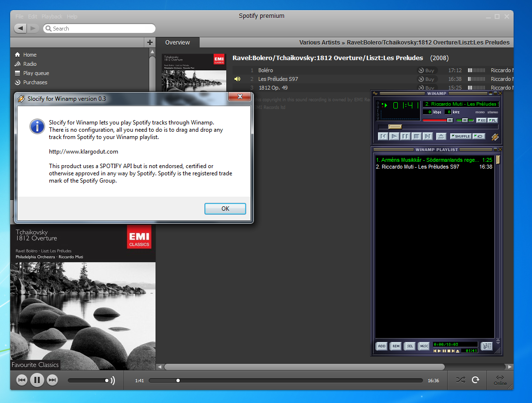Viewport: 532px width, 403px height.
Task: Select the Boléro track row in Spotify
Action: 373,70
